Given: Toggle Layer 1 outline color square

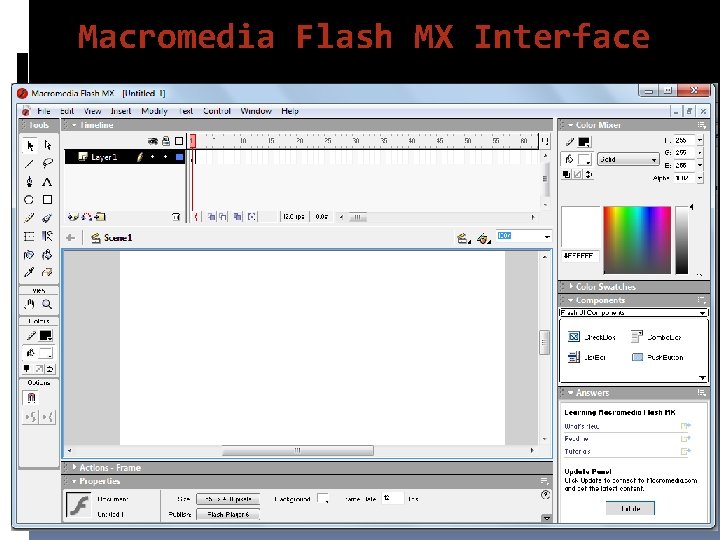Looking at the screenshot, I should (180, 157).
